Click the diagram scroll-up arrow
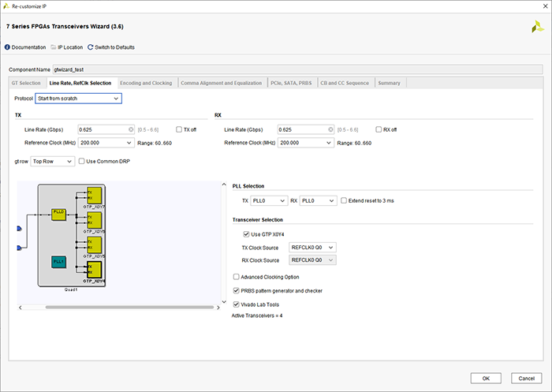The height and width of the screenshot is (392, 552). click(x=224, y=185)
